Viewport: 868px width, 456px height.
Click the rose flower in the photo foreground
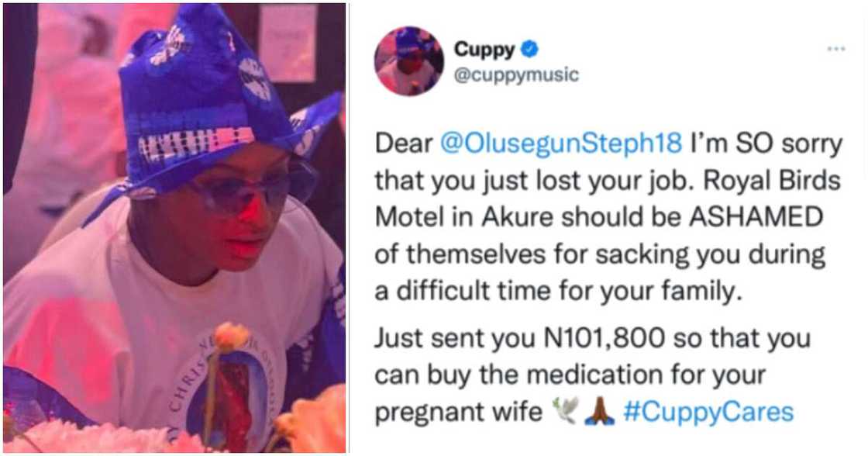[232, 337]
